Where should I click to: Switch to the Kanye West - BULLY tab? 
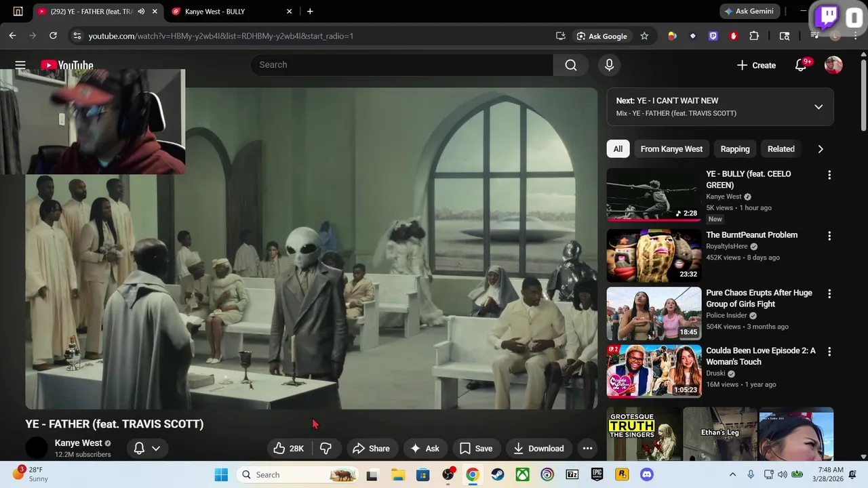click(x=231, y=12)
